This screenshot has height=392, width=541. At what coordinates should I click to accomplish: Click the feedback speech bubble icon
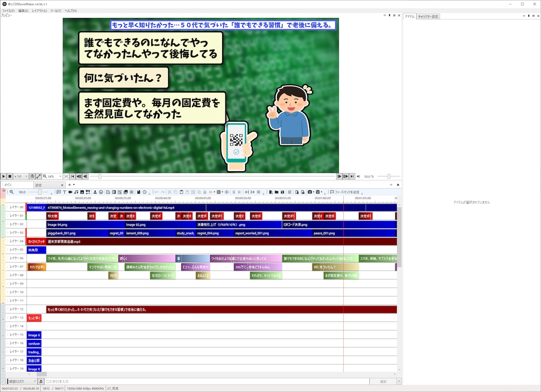point(332,192)
